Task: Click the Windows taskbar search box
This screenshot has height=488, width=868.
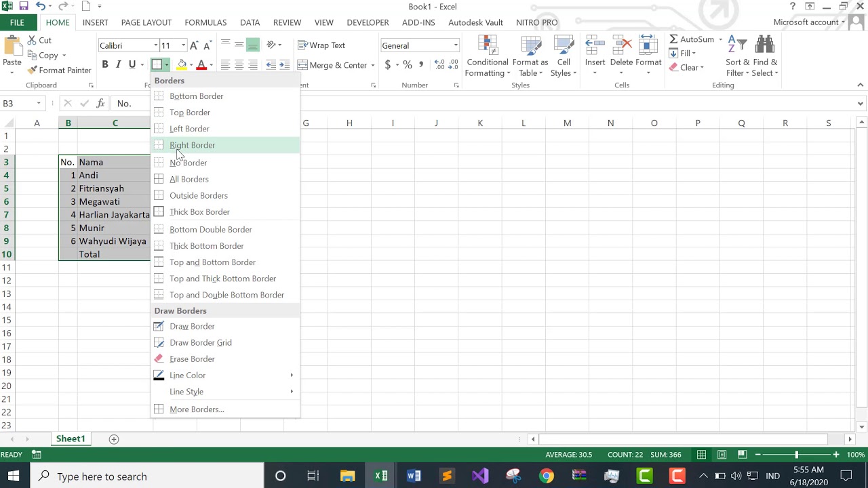Action: [x=146, y=476]
